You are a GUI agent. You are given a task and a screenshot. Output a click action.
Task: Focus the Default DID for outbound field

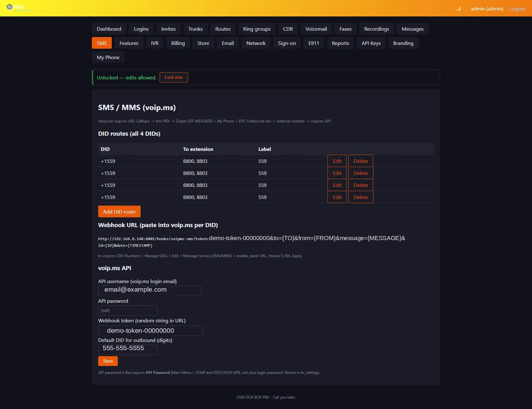point(128,350)
